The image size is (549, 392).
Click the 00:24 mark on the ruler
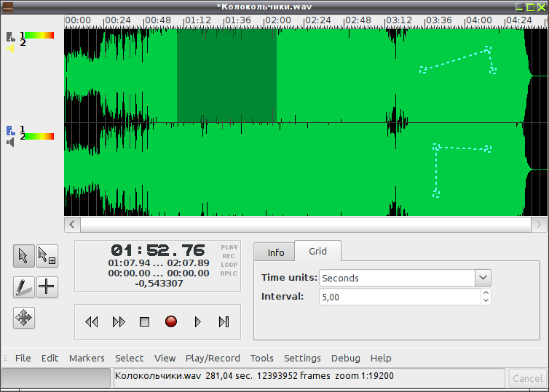[x=118, y=20]
